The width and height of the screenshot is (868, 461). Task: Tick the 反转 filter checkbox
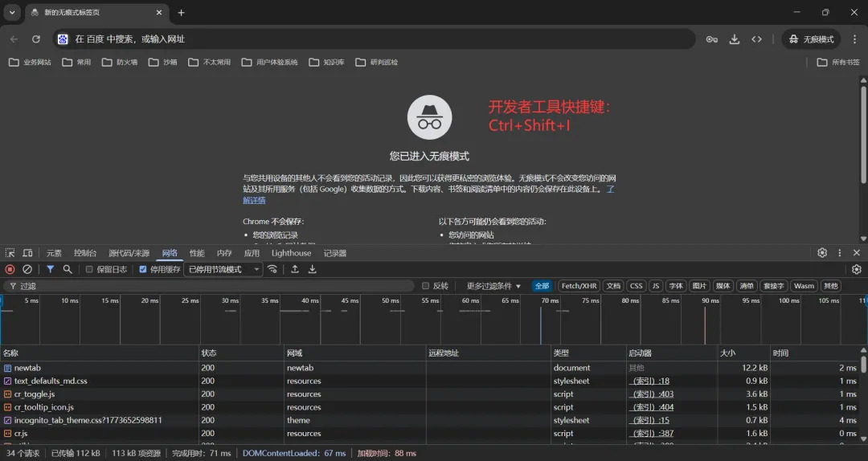click(x=425, y=286)
